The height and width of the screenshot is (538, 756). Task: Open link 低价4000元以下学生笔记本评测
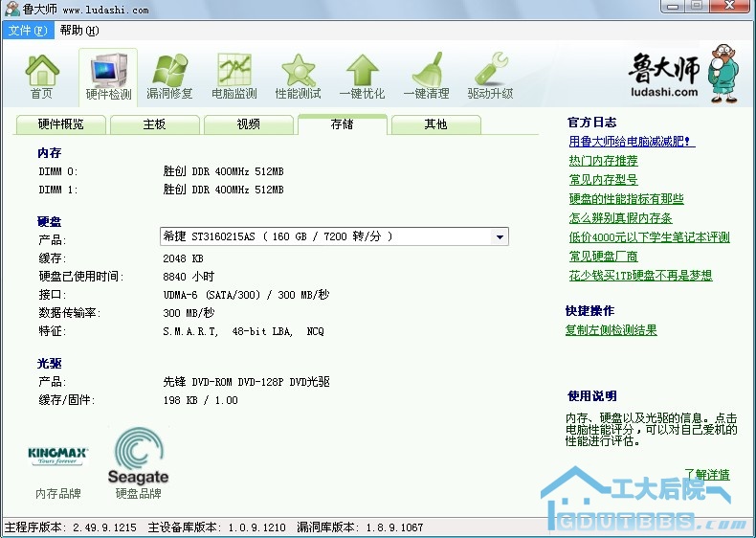[650, 237]
